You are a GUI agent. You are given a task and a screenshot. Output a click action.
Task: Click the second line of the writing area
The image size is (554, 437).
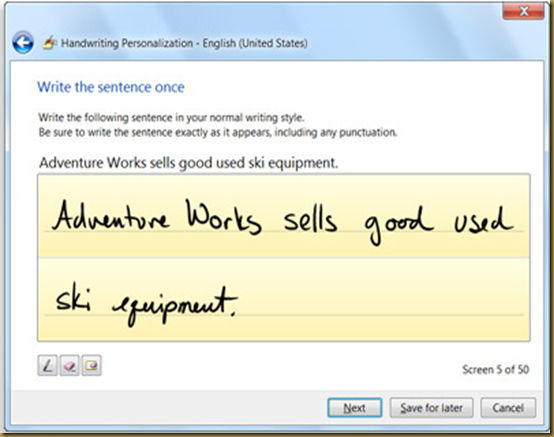click(284, 299)
